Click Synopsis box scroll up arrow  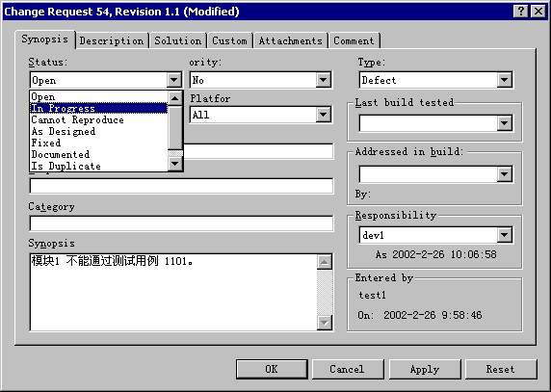click(x=325, y=262)
